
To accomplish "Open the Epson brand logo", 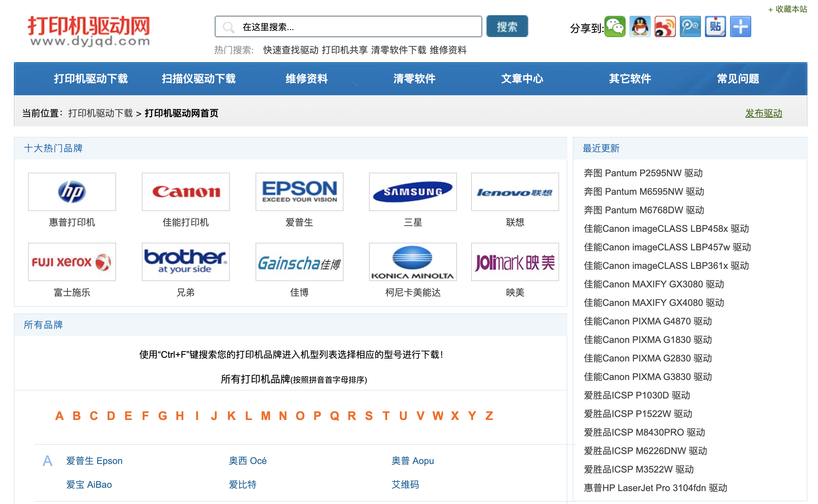I will coord(299,192).
